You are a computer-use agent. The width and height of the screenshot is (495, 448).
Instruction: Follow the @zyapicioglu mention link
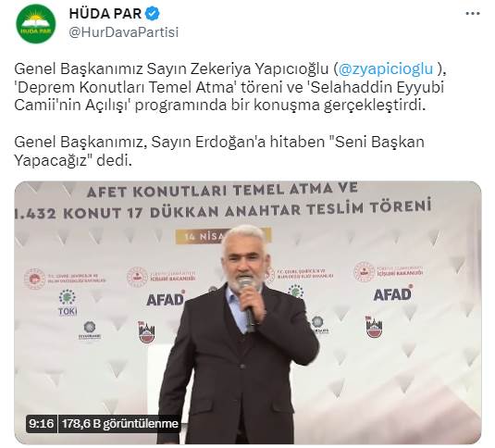[x=386, y=69]
